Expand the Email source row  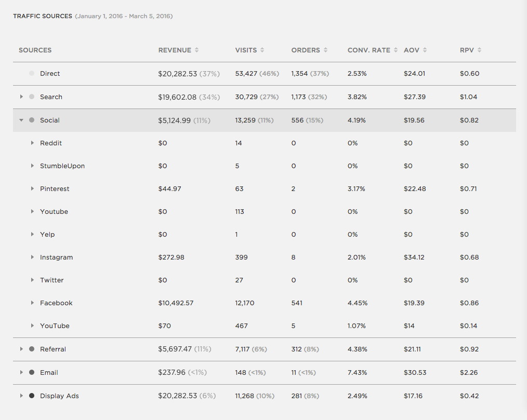(x=21, y=372)
